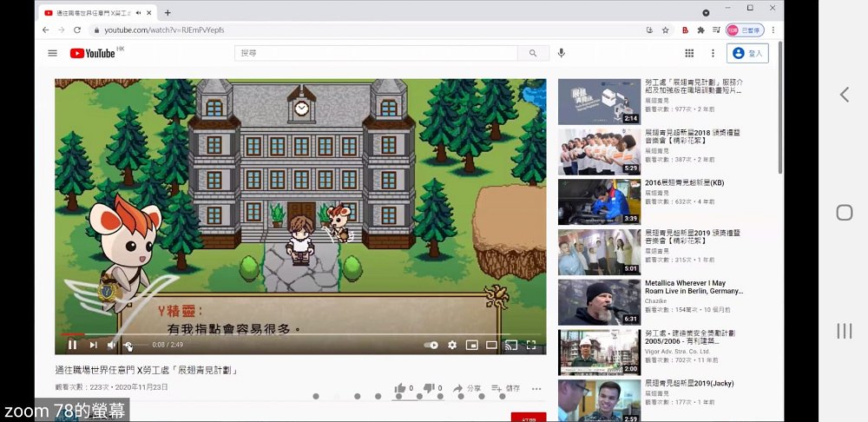Cast the video with Play on TV icon
This screenshot has width=868, height=422.
pyautogui.click(x=511, y=345)
